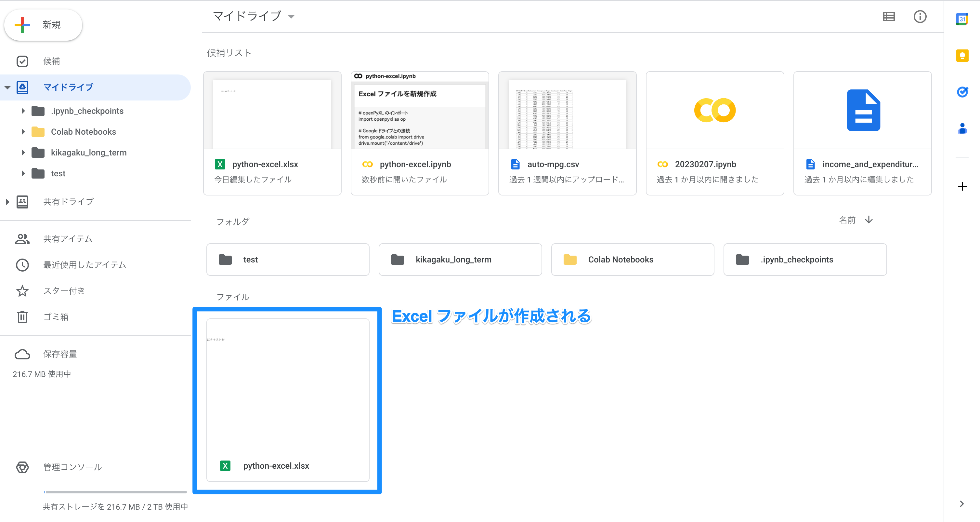Click the view details info icon

[x=920, y=17]
